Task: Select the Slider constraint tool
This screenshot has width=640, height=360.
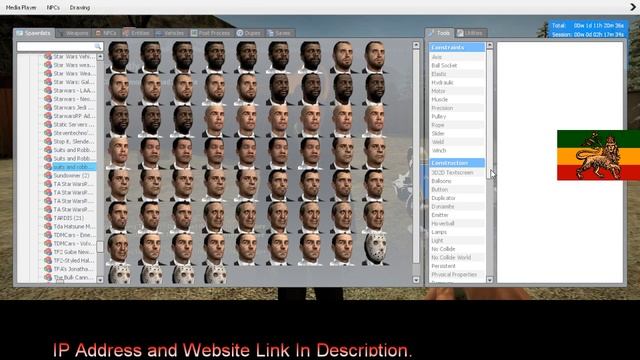Action: point(457,133)
